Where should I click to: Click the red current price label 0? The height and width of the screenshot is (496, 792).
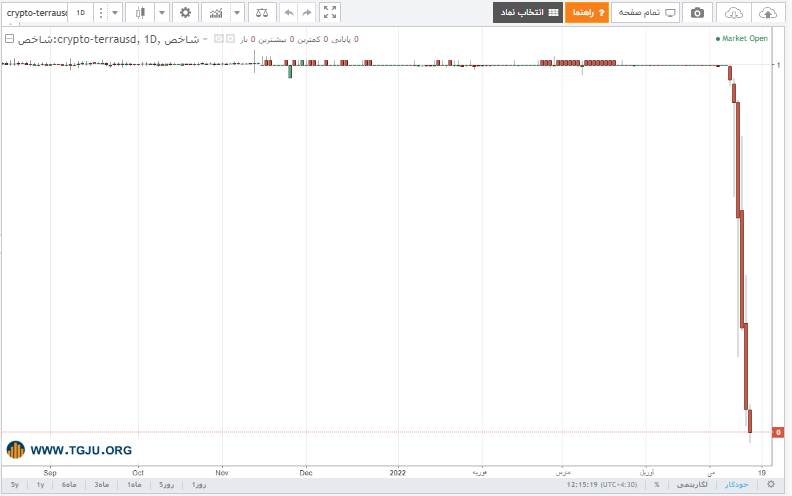(778, 432)
